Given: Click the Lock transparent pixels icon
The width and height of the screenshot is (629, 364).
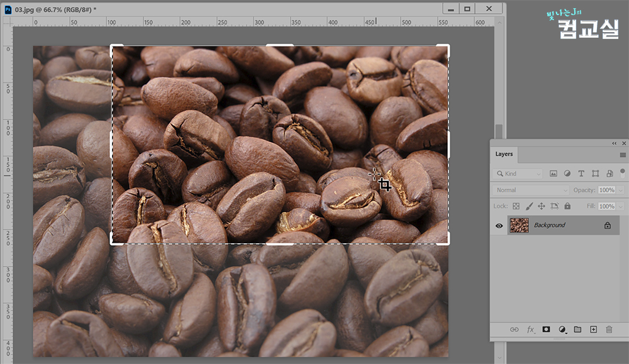Looking at the screenshot, I should (x=516, y=206).
